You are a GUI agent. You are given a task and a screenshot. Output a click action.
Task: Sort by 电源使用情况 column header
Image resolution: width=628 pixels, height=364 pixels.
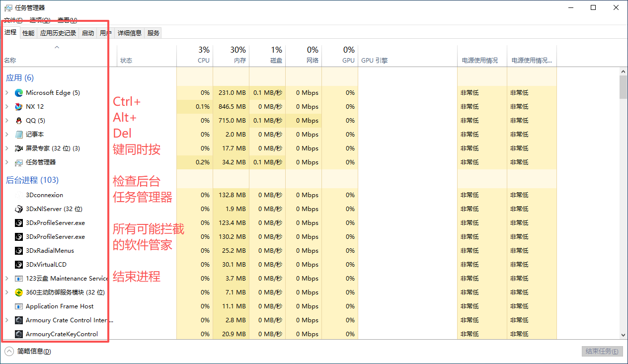482,56
